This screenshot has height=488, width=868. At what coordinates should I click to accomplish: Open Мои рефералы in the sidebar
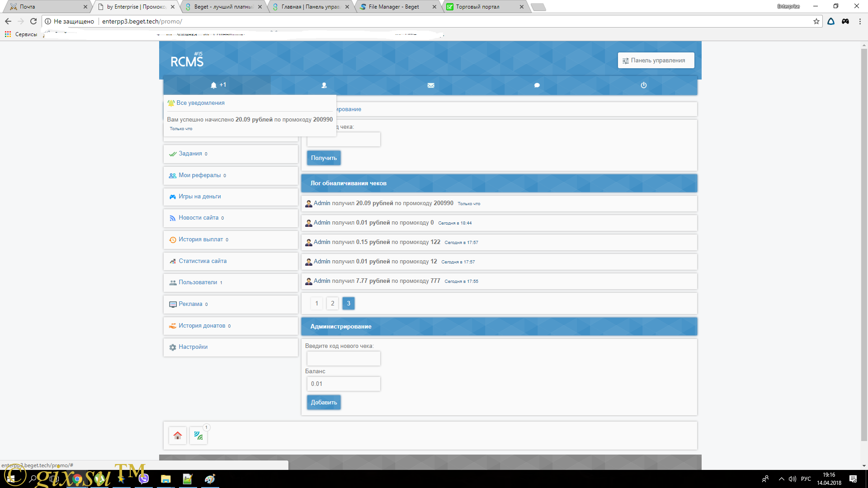231,175
